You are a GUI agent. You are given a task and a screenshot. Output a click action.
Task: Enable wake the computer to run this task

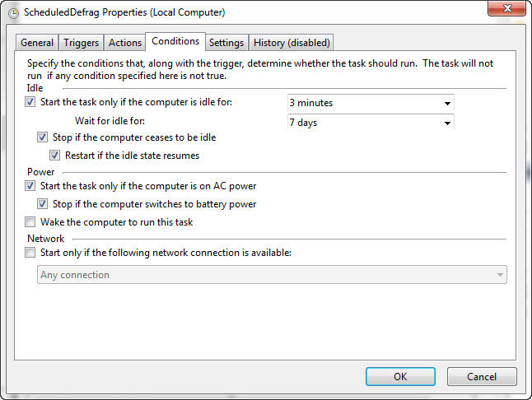(x=31, y=222)
